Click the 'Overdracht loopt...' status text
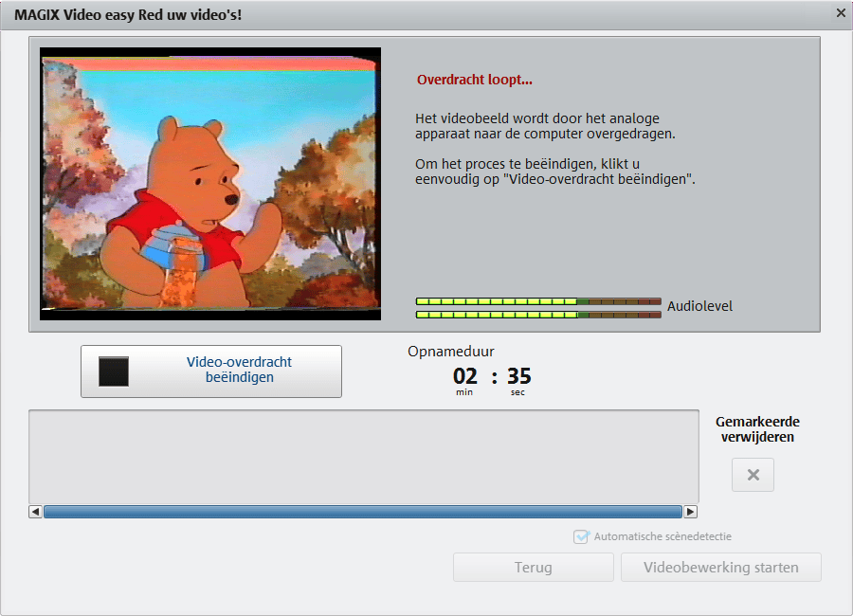The width and height of the screenshot is (853, 616). [475, 80]
